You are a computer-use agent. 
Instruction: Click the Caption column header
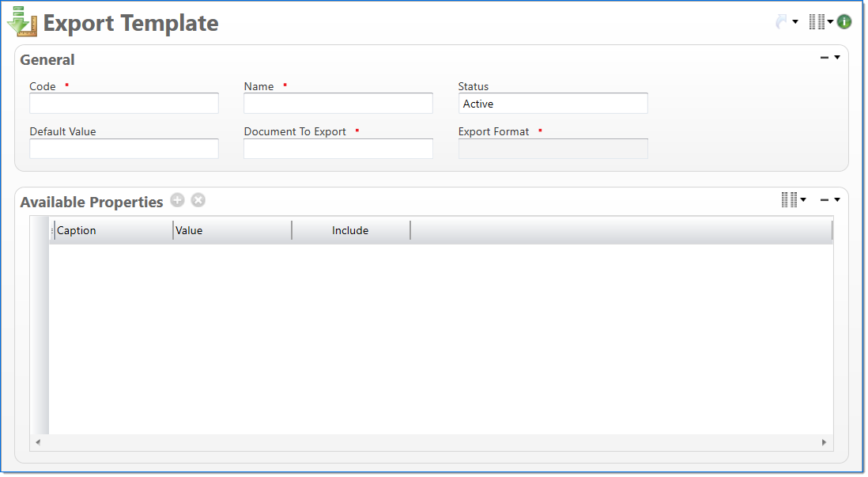(113, 230)
